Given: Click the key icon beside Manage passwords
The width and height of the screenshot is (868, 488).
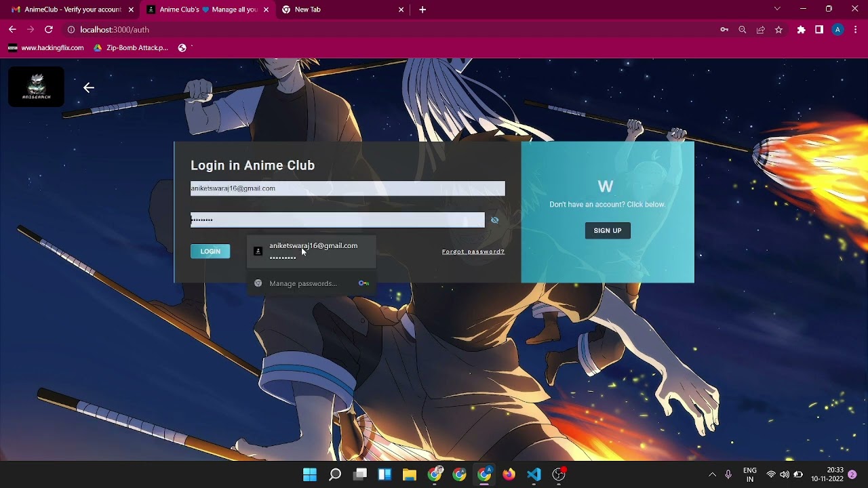Looking at the screenshot, I should pos(363,283).
